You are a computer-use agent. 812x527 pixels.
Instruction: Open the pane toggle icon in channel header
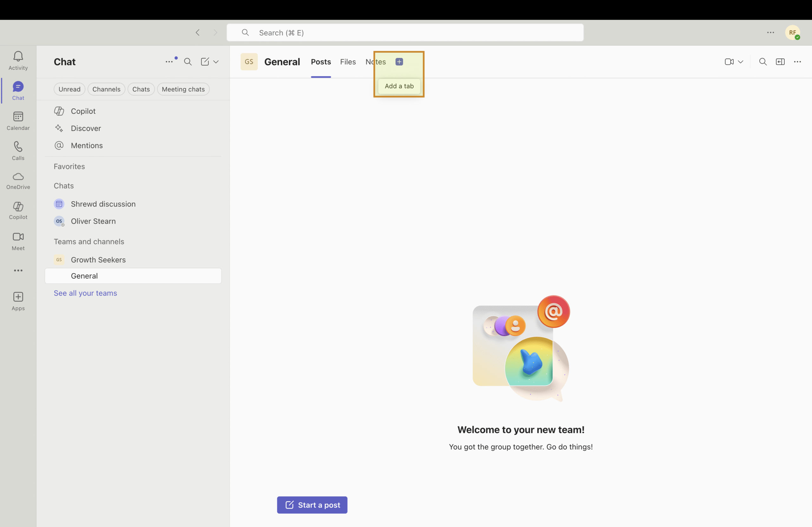pyautogui.click(x=780, y=62)
